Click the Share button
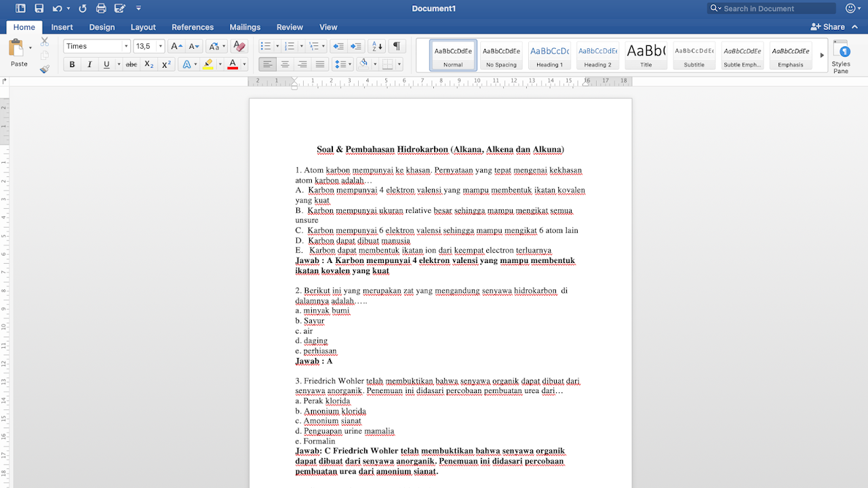The height and width of the screenshot is (488, 868). tap(828, 27)
